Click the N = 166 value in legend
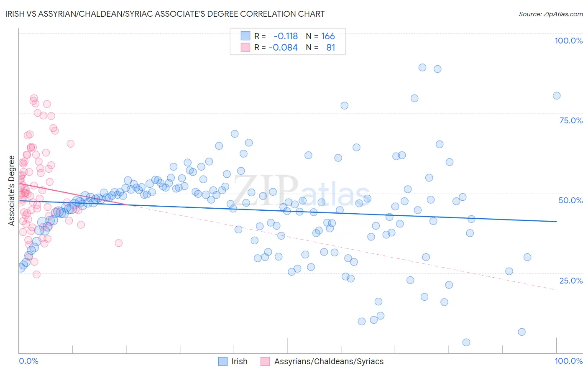This screenshot has width=588, height=373. (x=320, y=36)
